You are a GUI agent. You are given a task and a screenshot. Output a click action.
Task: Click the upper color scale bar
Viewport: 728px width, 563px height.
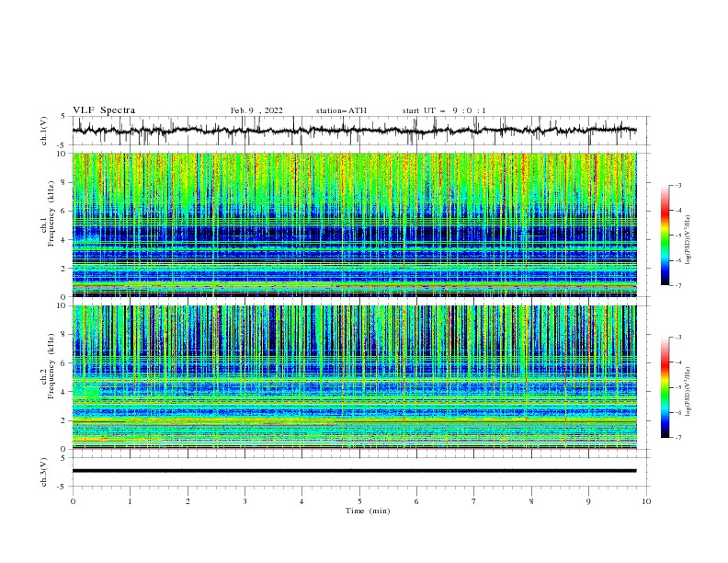click(665, 236)
